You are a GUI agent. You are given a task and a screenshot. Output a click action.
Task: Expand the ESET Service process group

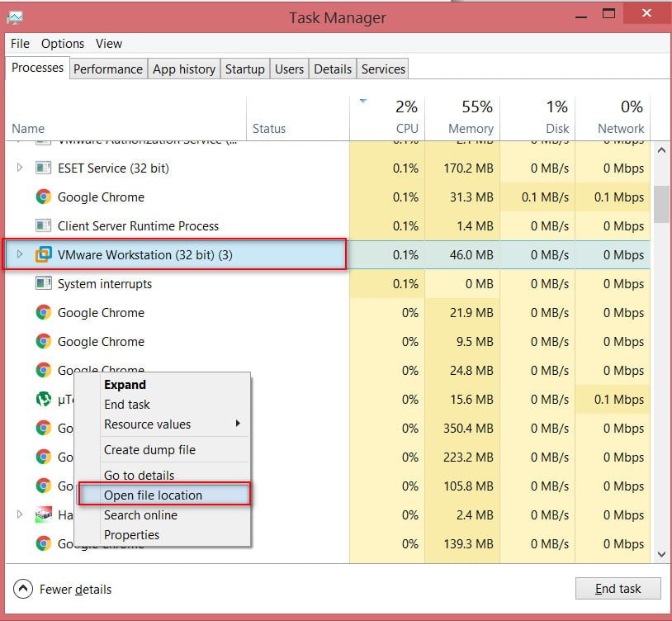point(20,168)
